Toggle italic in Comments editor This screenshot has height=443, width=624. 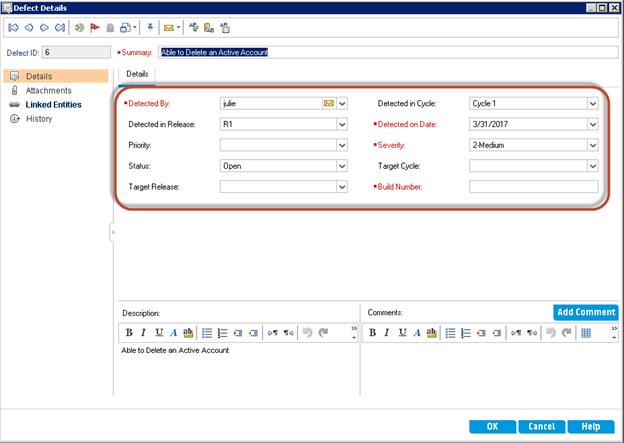(x=387, y=332)
